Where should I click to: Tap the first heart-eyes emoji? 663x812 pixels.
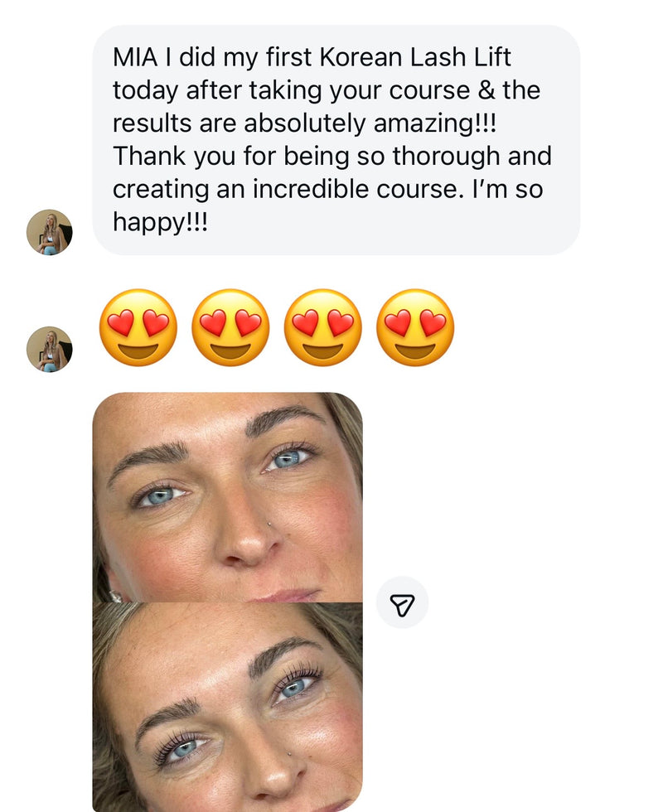click(x=138, y=328)
